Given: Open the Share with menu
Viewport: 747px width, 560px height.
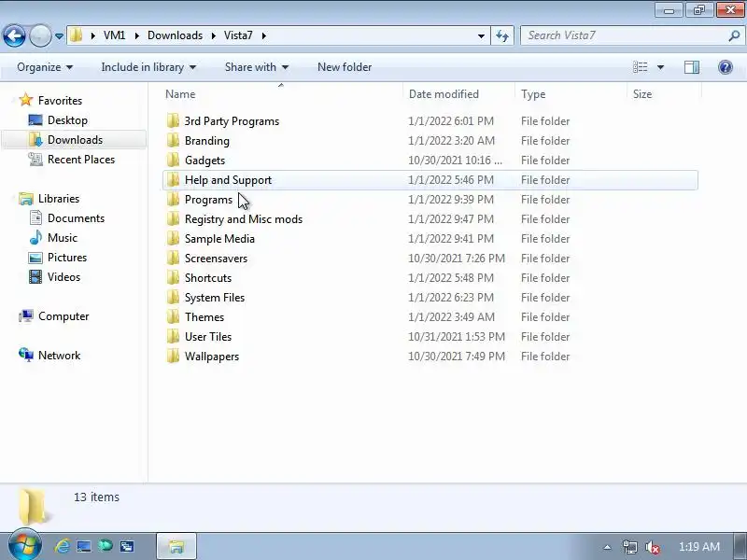Looking at the screenshot, I should pos(257,67).
